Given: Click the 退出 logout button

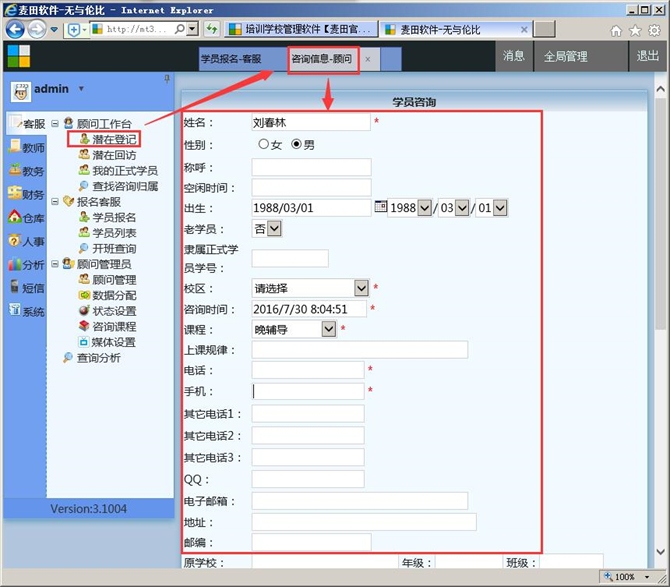Looking at the screenshot, I should point(647,56).
